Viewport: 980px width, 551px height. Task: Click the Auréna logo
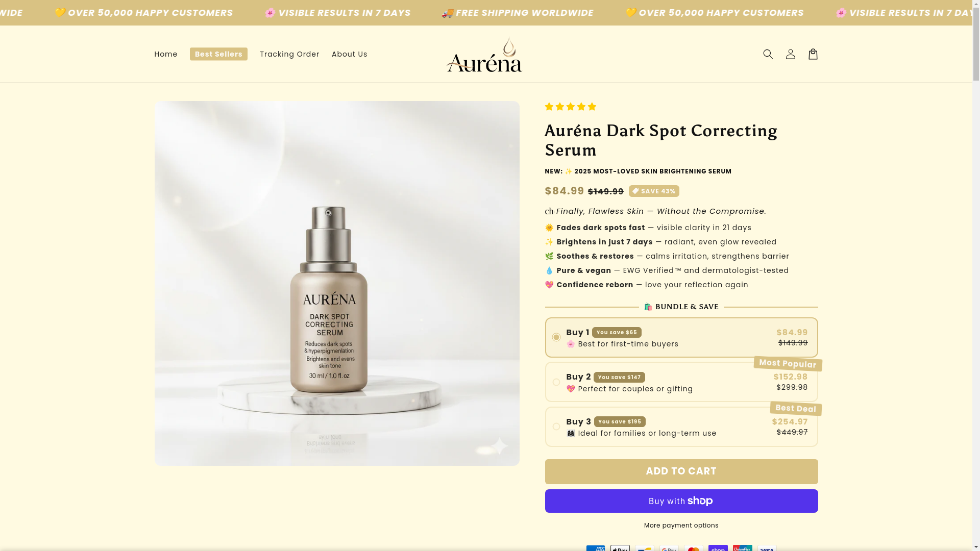tap(484, 54)
